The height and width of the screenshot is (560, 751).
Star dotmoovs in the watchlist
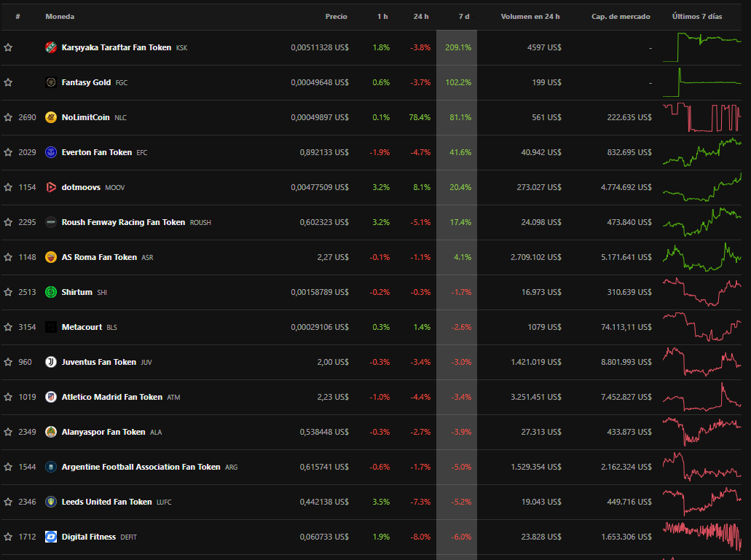(8, 187)
